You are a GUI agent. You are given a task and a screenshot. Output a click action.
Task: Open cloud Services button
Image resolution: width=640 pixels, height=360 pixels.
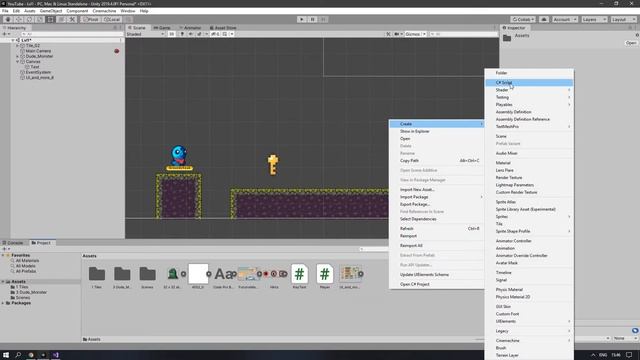(x=544, y=19)
